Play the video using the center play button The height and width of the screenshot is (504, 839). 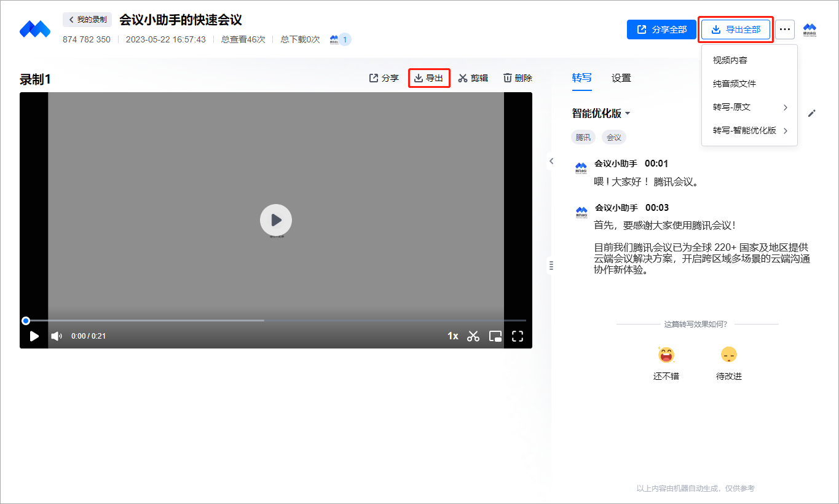tap(275, 220)
